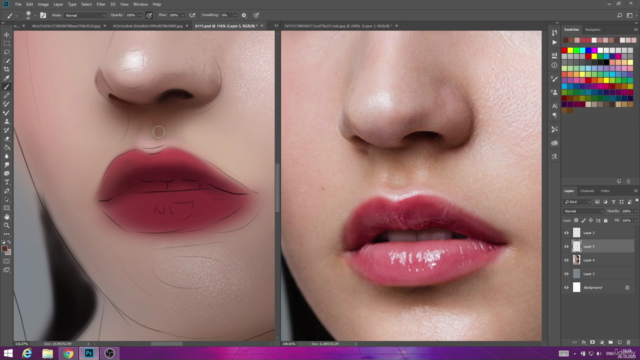Open layer Fill dropdown

(x=635, y=220)
